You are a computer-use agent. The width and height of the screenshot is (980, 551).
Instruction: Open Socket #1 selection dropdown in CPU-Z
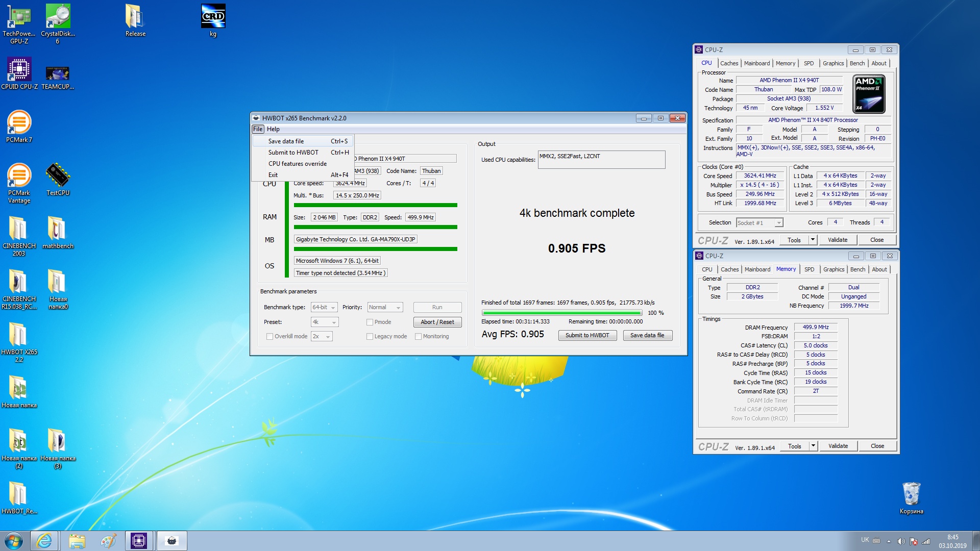759,223
